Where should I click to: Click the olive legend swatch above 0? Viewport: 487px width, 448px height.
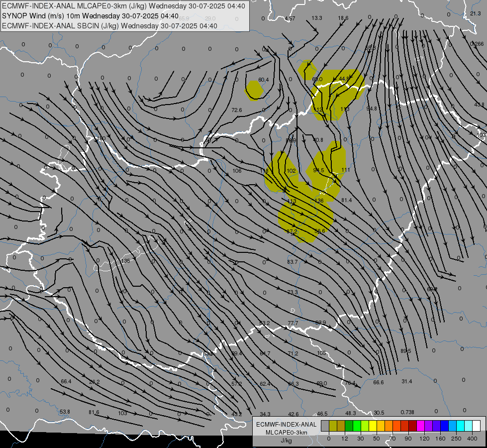[x=333, y=426]
